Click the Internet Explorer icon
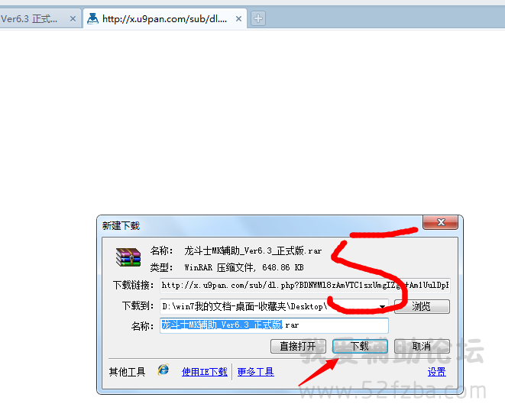505x420 pixels. pos(163,370)
